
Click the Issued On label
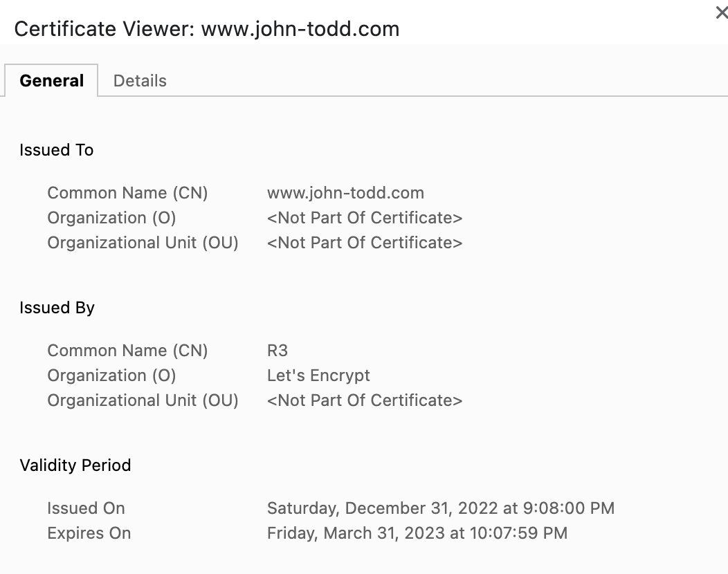click(x=86, y=508)
